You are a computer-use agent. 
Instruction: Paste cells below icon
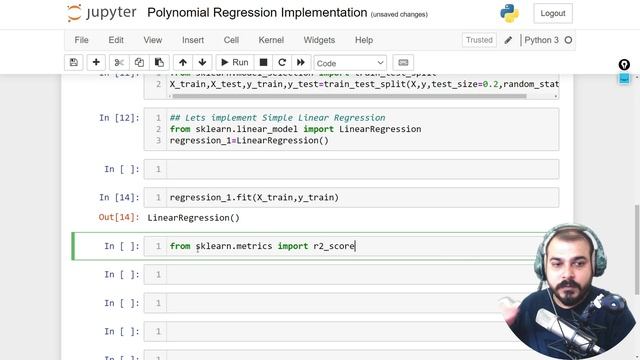pos(159,62)
